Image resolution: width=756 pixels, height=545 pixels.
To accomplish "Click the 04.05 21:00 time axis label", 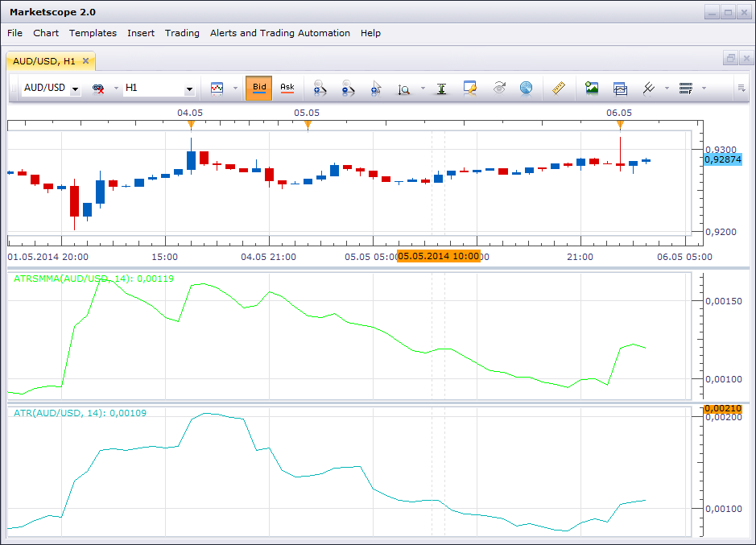I will click(x=269, y=257).
